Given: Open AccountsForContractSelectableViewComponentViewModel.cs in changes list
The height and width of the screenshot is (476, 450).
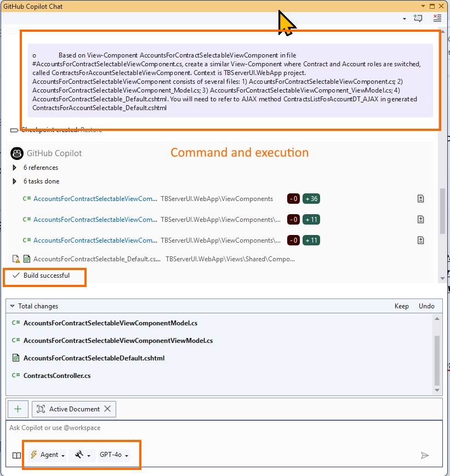Looking at the screenshot, I should (118, 341).
